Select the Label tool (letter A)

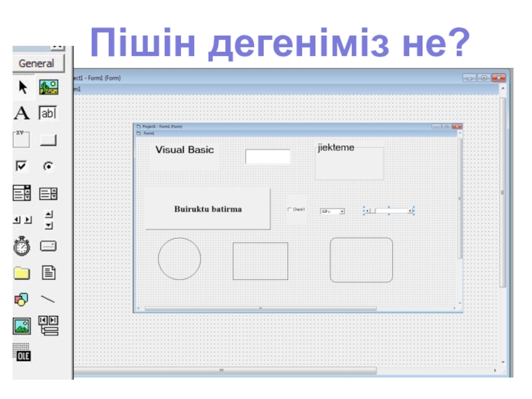(x=22, y=113)
